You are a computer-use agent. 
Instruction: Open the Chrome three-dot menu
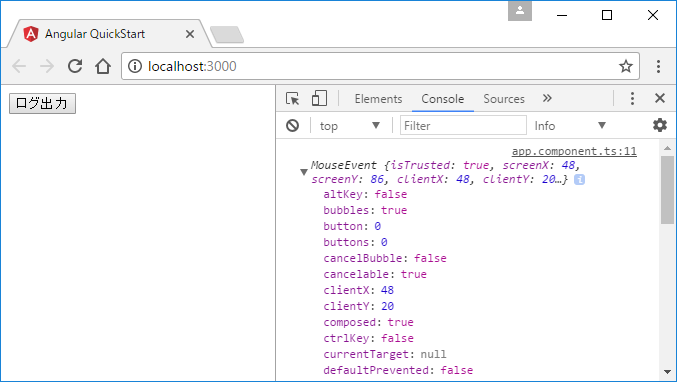click(658, 66)
